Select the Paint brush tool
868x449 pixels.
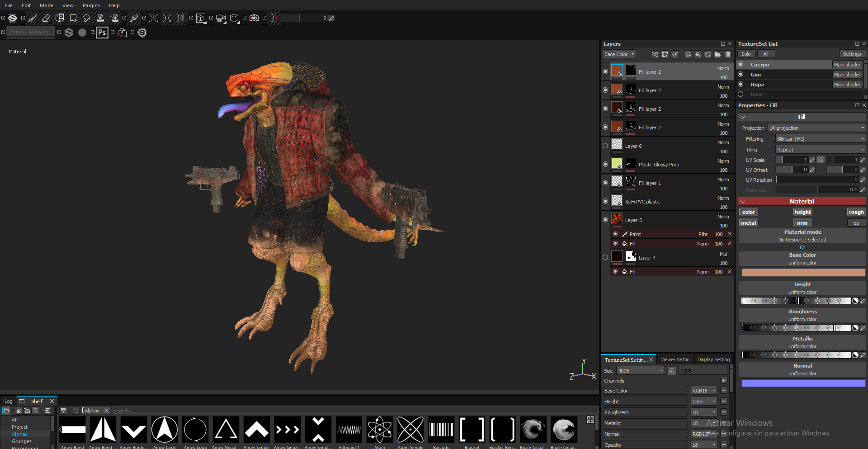33,18
